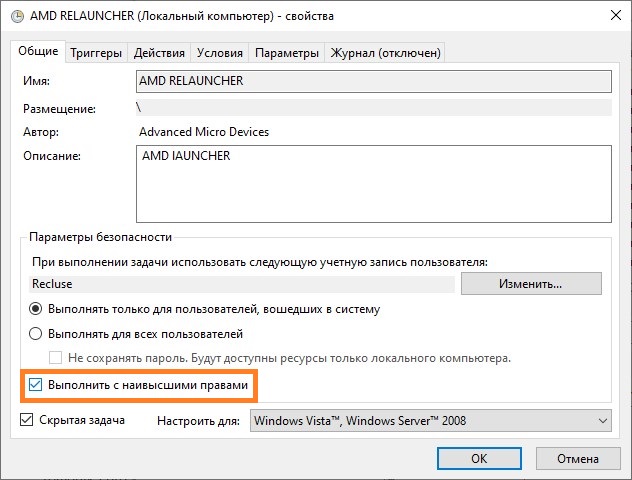This screenshot has width=632, height=480.
Task: Go to the Параметры tab
Action: point(287,53)
